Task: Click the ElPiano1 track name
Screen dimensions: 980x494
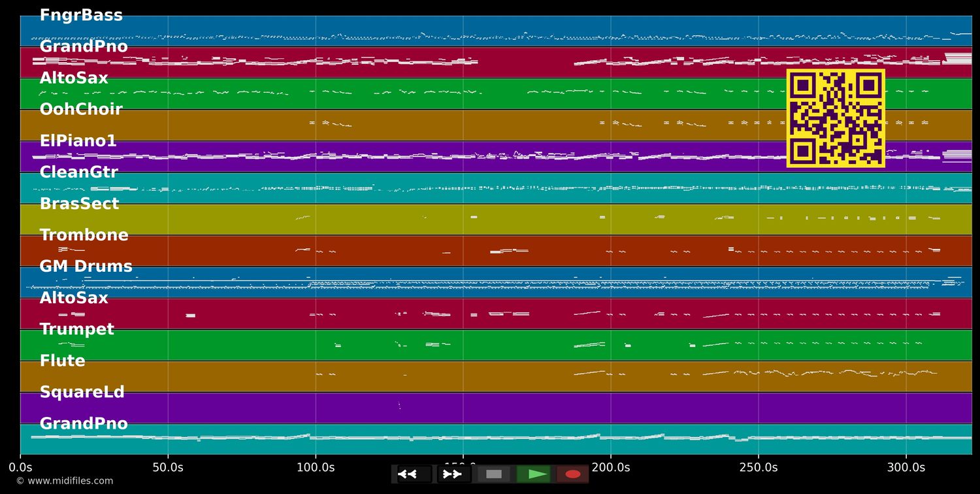Action: [78, 141]
